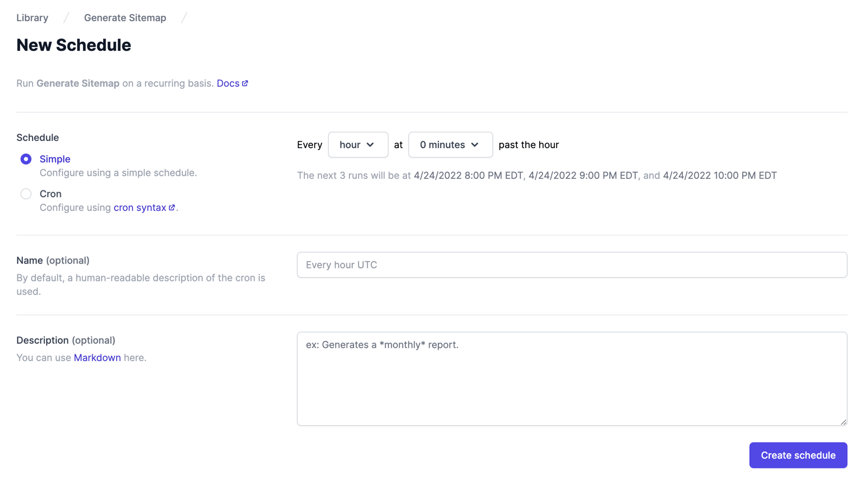Image resolution: width=868 pixels, height=488 pixels.
Task: Open the Docs external link icon
Action: (x=245, y=84)
